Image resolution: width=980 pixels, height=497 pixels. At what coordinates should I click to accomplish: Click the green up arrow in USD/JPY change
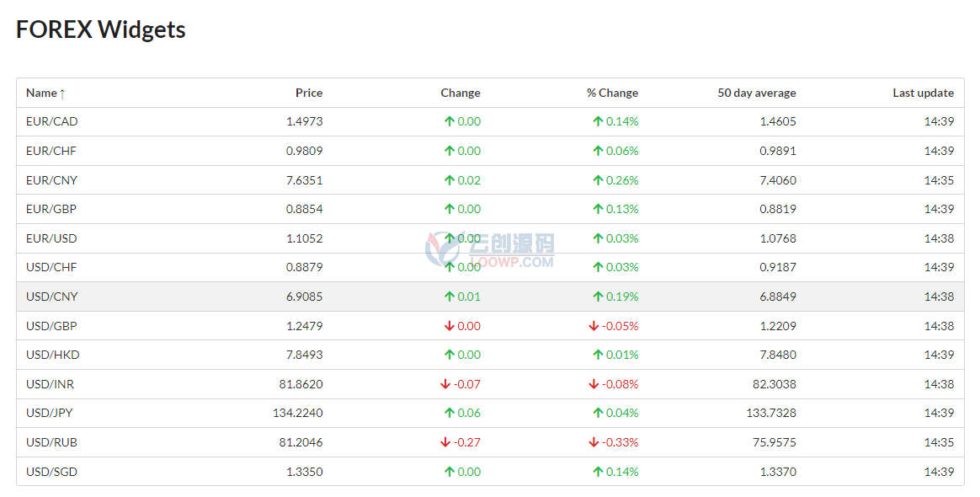[449, 414]
